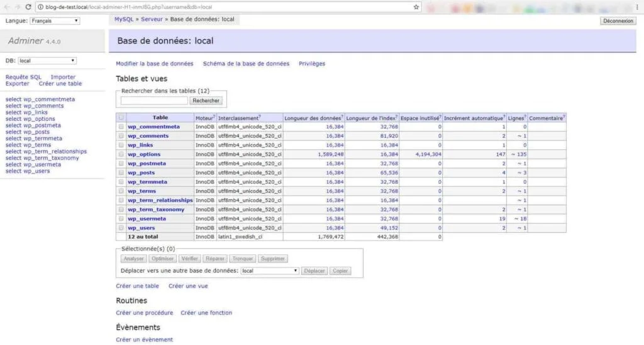Tick the checkbox for wp_users
644x345 pixels.
pyautogui.click(x=121, y=228)
